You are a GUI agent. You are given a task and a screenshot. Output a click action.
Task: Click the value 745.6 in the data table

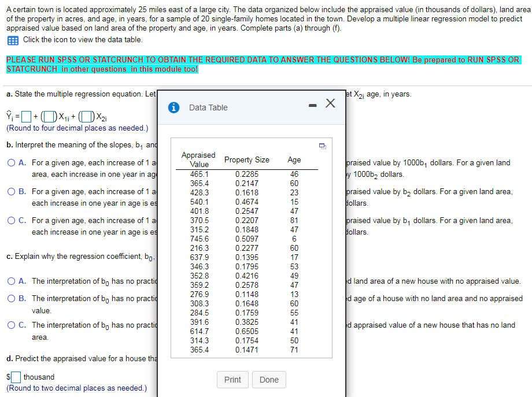199,239
